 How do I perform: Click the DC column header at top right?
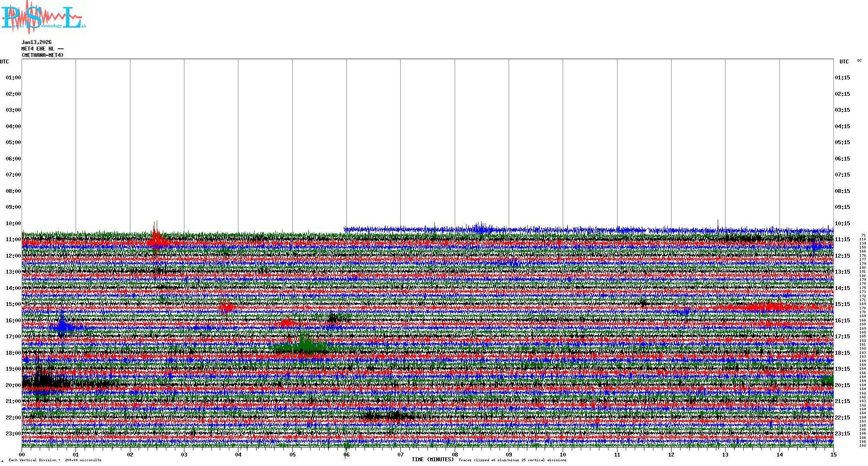[859, 61]
